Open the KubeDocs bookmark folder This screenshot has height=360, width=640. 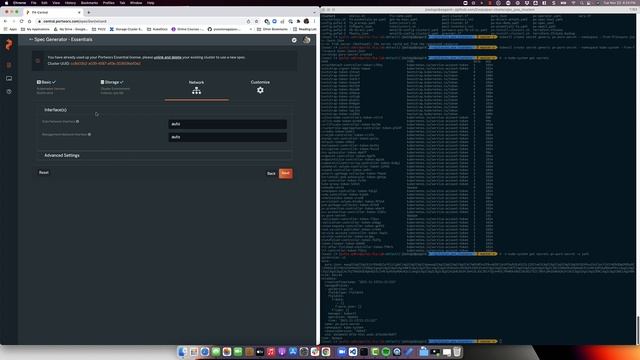coord(157,29)
